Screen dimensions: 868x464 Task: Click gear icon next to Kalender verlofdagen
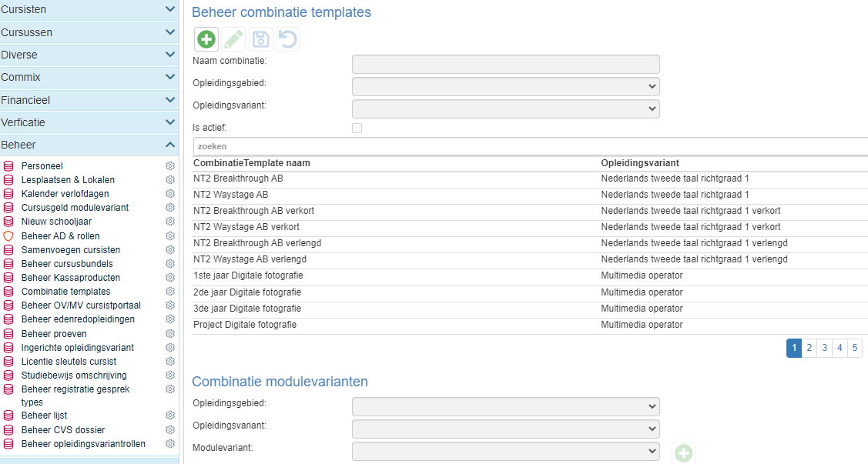tap(170, 194)
